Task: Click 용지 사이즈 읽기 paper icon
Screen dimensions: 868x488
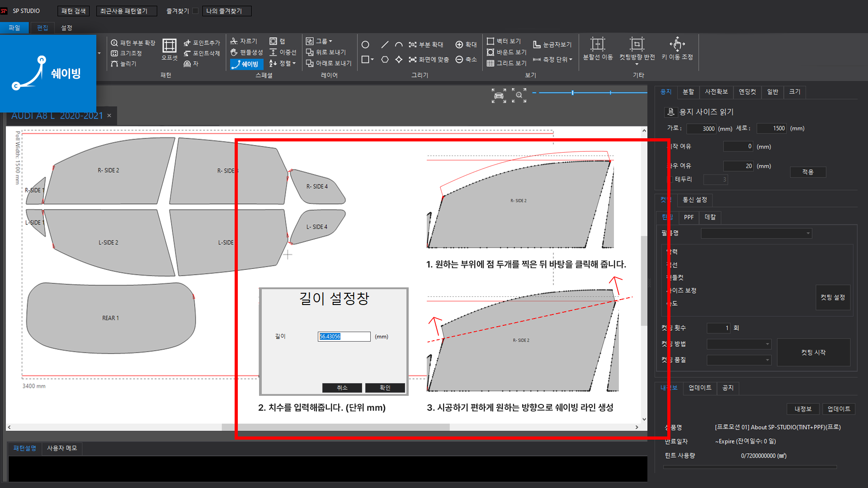Action: (x=671, y=112)
